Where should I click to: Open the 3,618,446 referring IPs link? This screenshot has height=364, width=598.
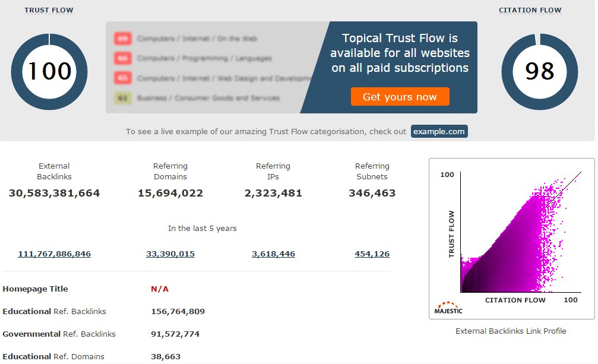[x=273, y=254]
